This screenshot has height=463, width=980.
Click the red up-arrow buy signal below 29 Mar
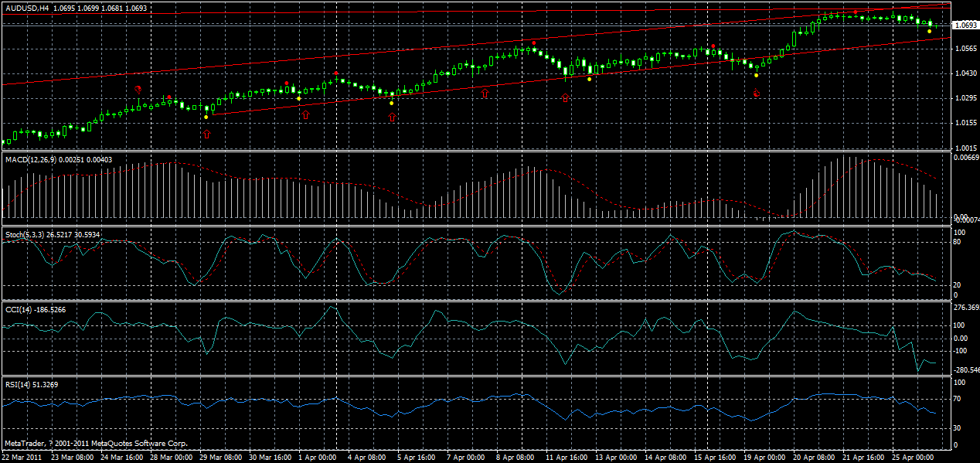coord(206,133)
